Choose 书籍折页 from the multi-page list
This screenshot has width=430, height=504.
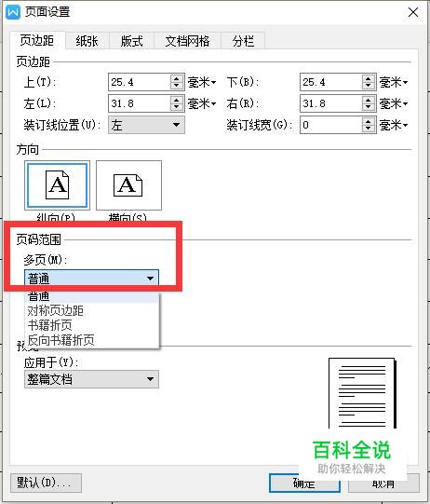click(91, 325)
